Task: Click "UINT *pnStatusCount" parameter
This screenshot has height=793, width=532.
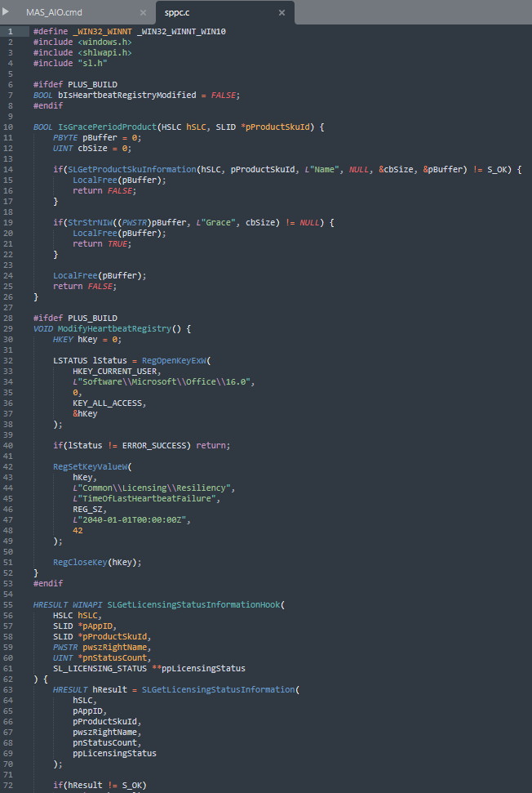Action: [x=102, y=658]
